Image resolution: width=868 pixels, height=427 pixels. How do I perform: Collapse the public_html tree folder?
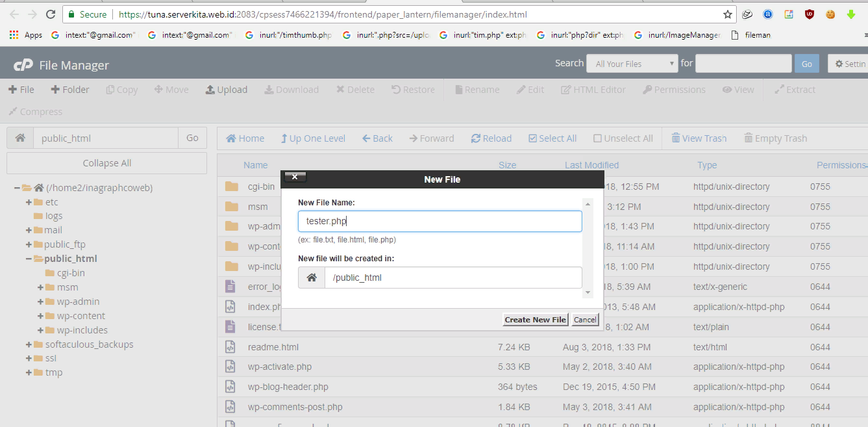click(x=29, y=259)
